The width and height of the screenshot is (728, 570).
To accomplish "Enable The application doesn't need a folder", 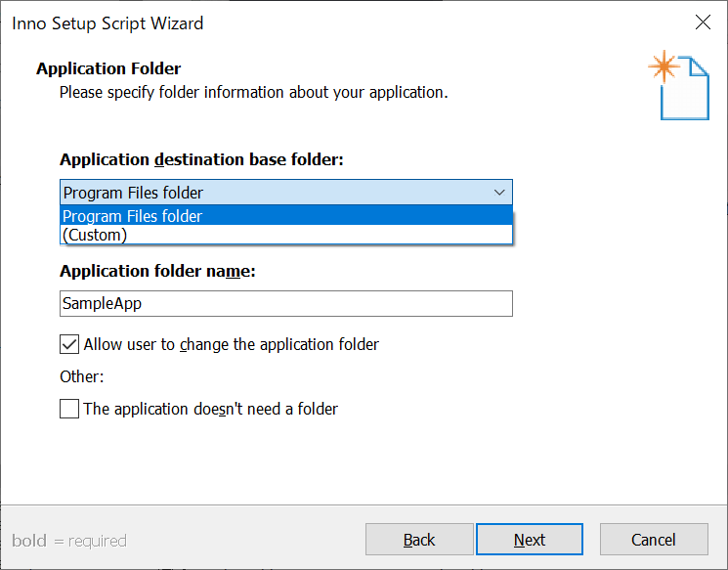I will (x=69, y=409).
